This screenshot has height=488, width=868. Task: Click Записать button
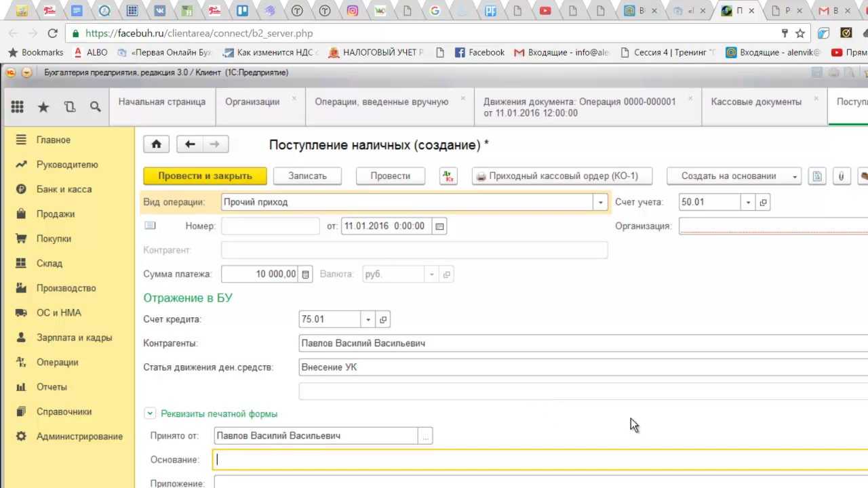click(x=307, y=176)
